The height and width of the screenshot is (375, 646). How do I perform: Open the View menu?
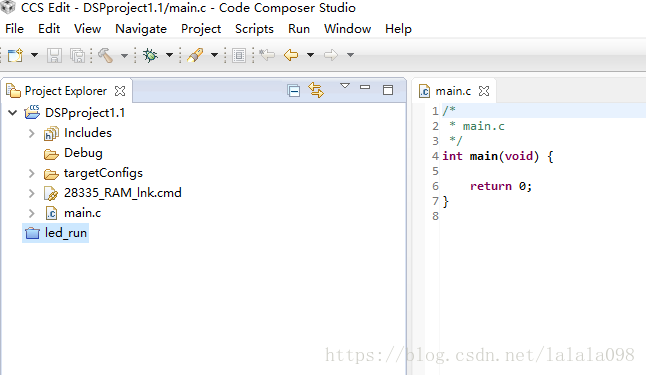pos(87,29)
